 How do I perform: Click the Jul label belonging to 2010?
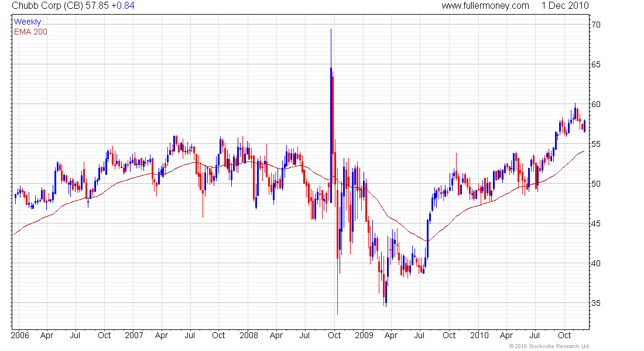point(535,335)
